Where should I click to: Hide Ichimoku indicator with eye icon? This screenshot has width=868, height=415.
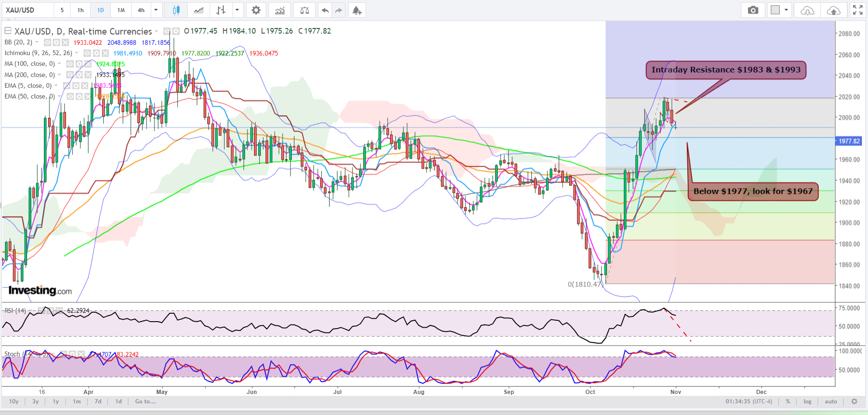click(87, 53)
